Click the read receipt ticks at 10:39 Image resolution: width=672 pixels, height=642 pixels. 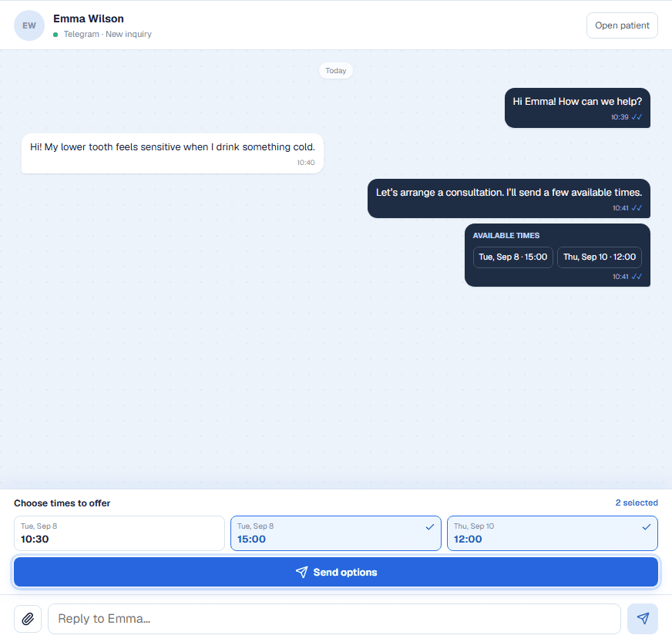[x=637, y=117]
